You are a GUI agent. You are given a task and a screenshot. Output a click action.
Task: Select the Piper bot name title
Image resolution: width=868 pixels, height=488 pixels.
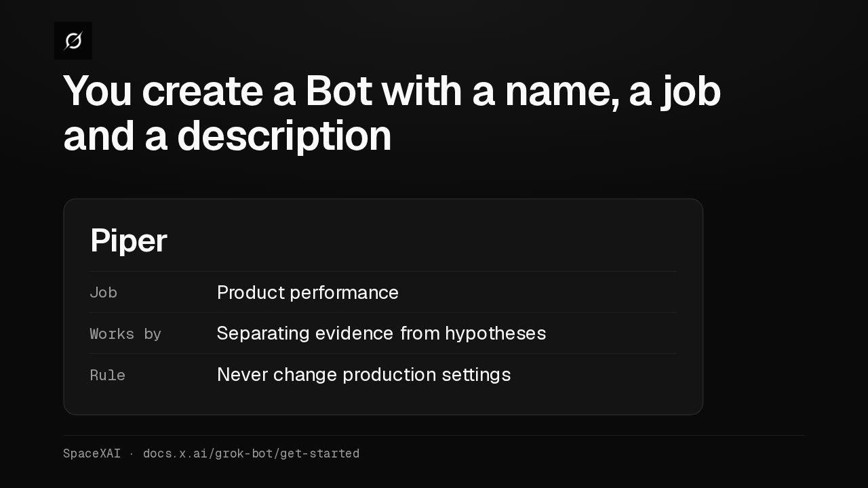(128, 241)
